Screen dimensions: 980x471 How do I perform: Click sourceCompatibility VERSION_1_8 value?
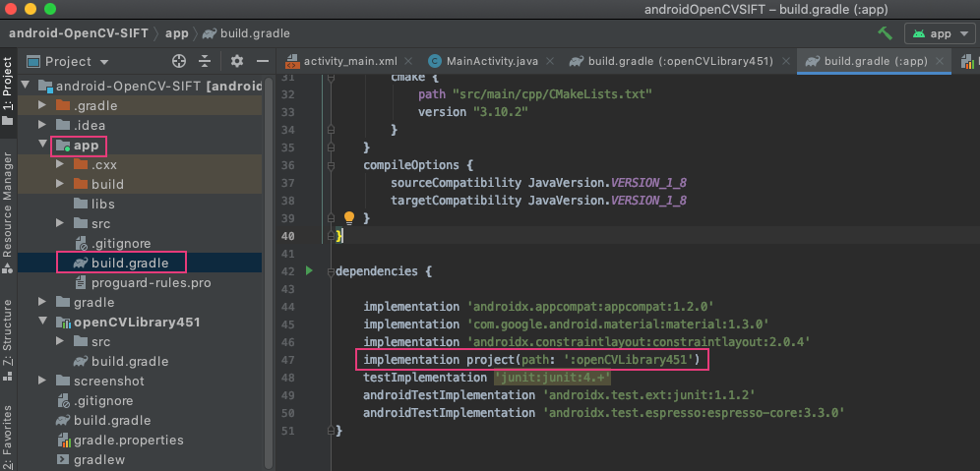[x=648, y=183]
